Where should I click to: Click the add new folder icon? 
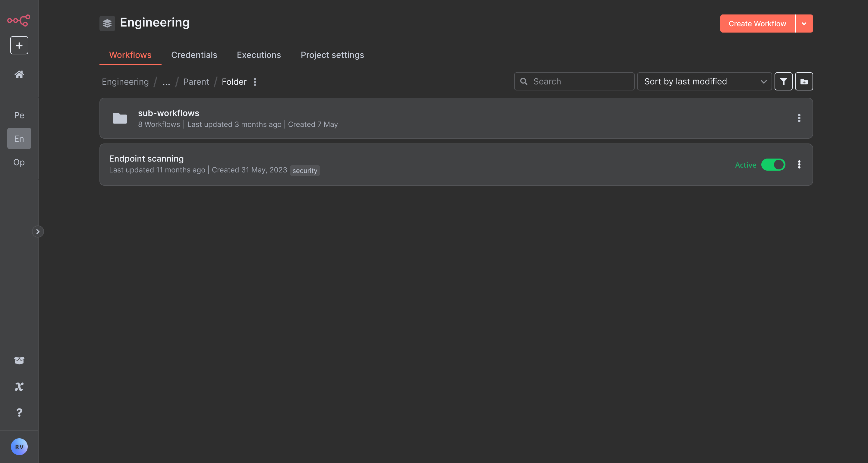tap(804, 82)
